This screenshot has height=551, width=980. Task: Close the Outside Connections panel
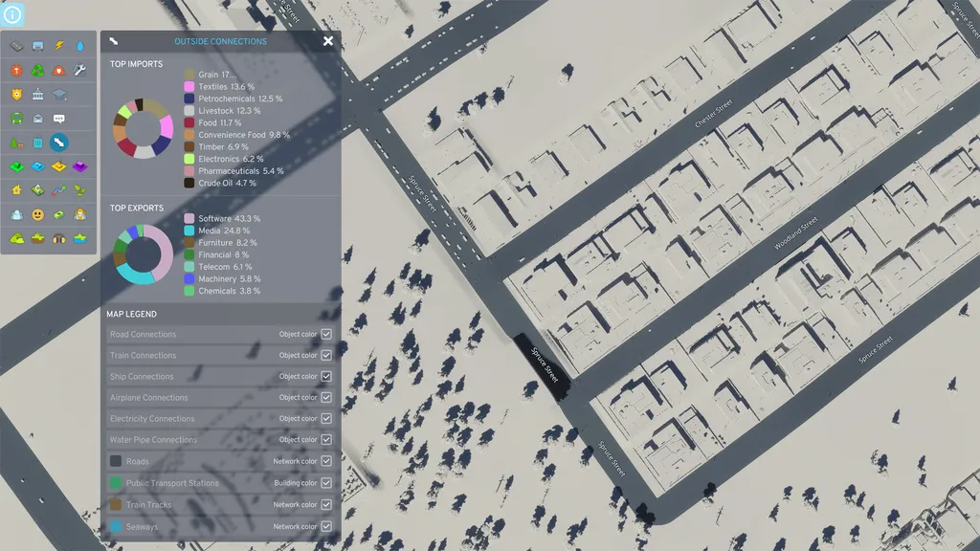click(x=328, y=41)
